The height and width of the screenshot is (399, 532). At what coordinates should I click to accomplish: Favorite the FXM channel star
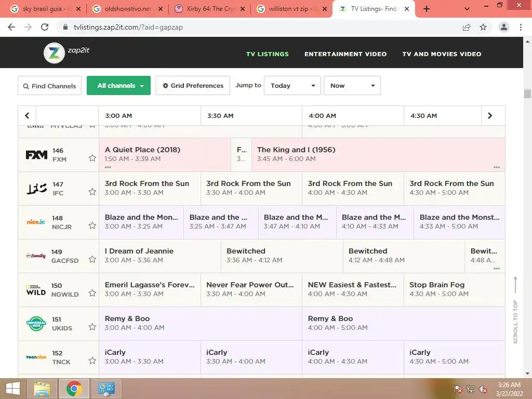click(92, 158)
